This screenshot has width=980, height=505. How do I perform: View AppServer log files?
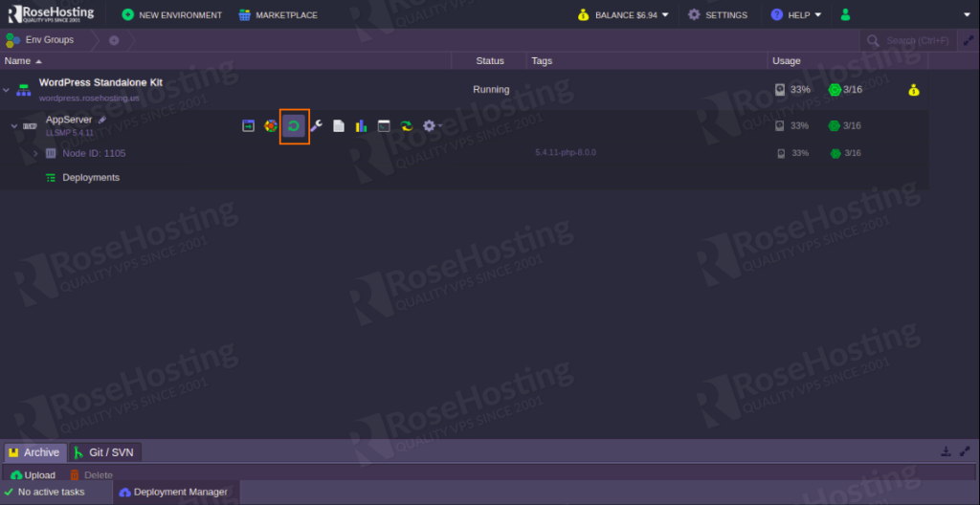[x=339, y=126]
